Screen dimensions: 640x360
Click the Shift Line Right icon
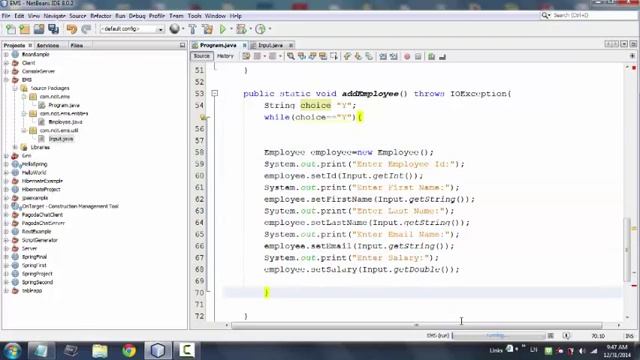pyautogui.click(x=393, y=56)
